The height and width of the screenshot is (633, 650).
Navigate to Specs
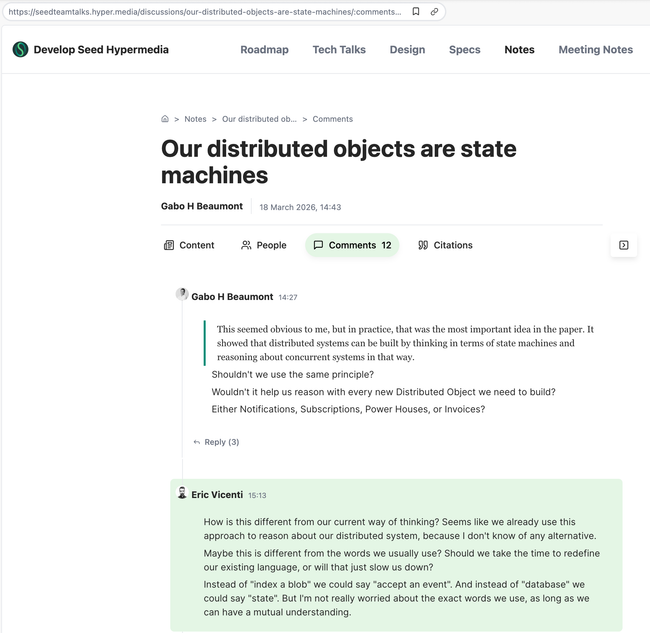click(464, 49)
